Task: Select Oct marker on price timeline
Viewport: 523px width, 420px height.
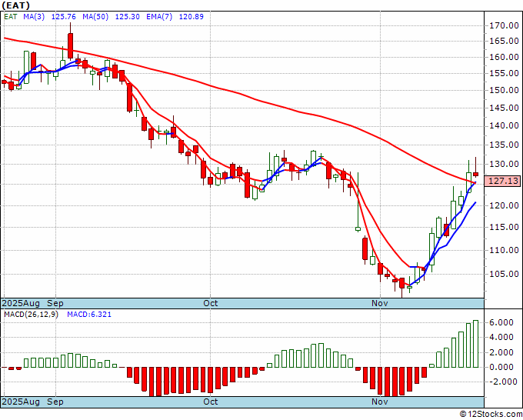Action: click(211, 303)
